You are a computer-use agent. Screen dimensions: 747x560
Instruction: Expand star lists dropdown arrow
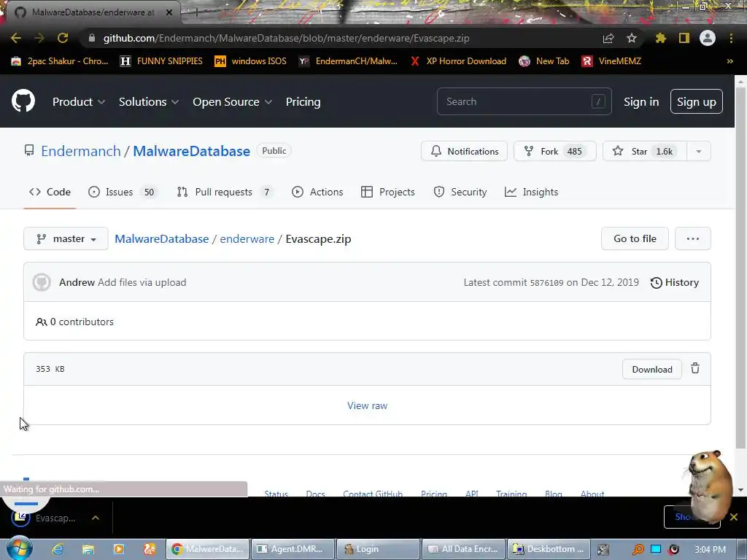(699, 151)
